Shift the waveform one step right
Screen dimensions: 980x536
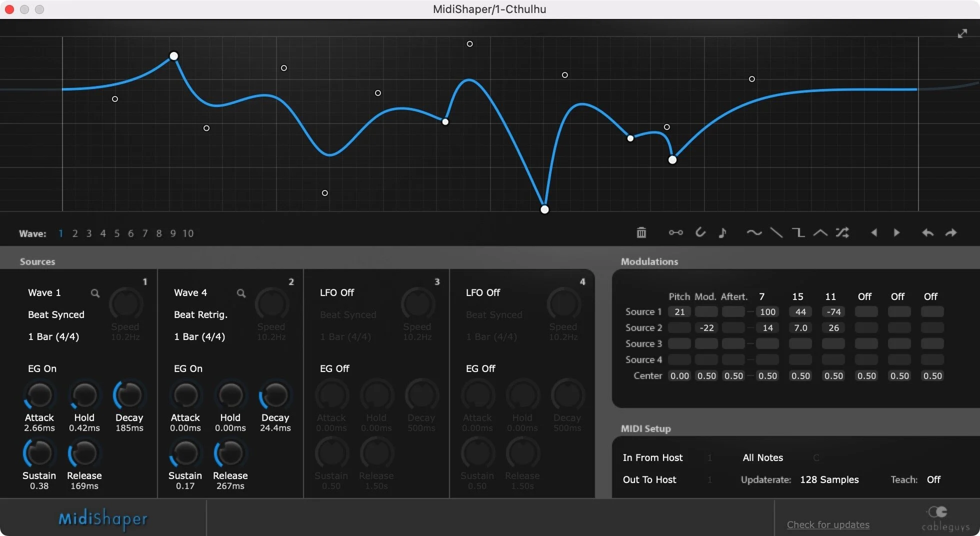[896, 232]
